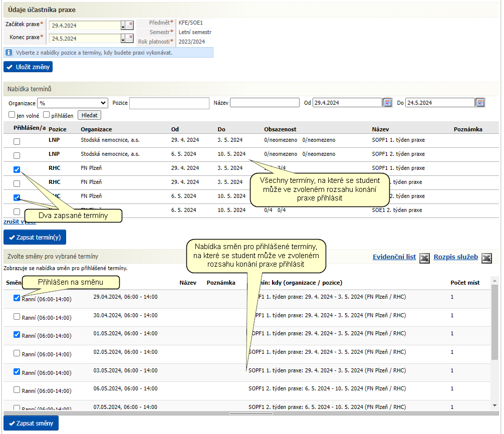Click into the Pozice filter field

(169, 103)
